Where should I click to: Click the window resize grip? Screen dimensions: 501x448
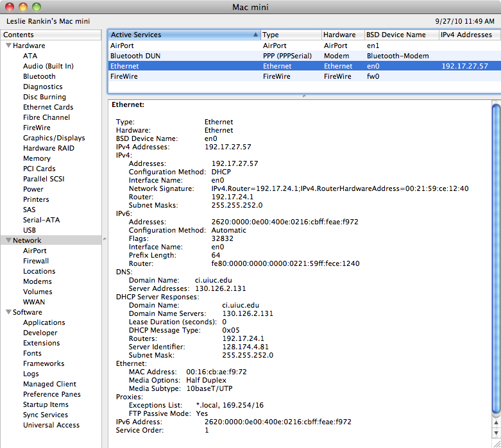(x=497, y=444)
